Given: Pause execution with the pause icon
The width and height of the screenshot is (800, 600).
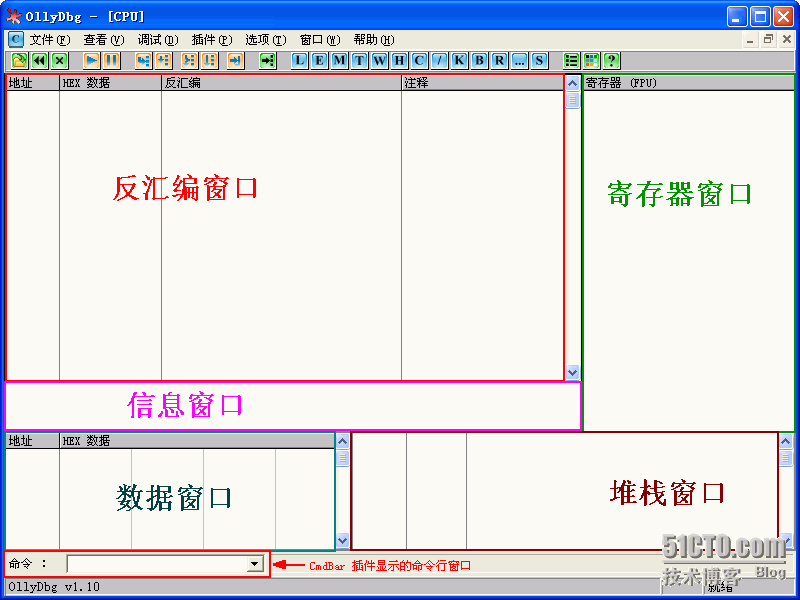Looking at the screenshot, I should 112,61.
